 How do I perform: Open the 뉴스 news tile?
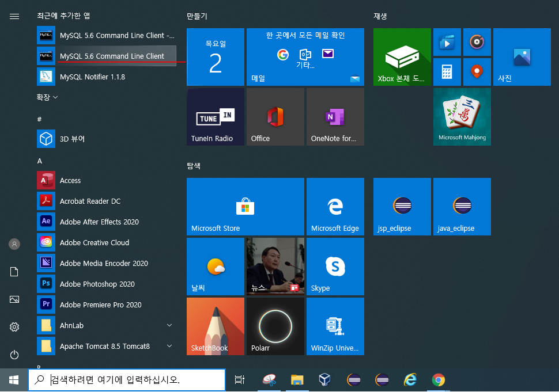(275, 267)
